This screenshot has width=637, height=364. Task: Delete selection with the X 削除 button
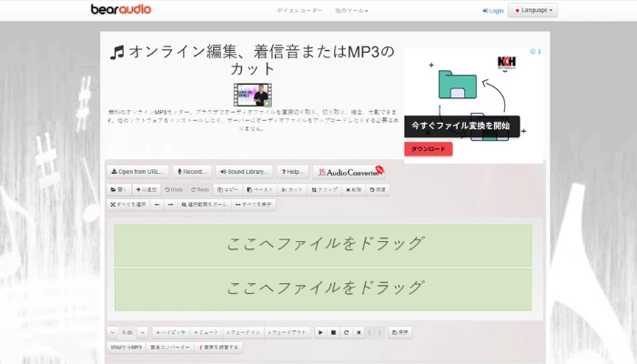point(354,189)
